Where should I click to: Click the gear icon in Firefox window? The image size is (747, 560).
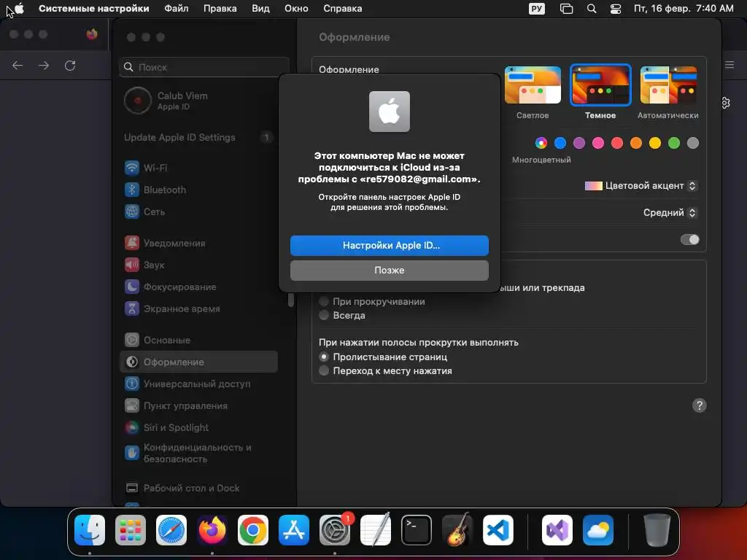point(726,103)
